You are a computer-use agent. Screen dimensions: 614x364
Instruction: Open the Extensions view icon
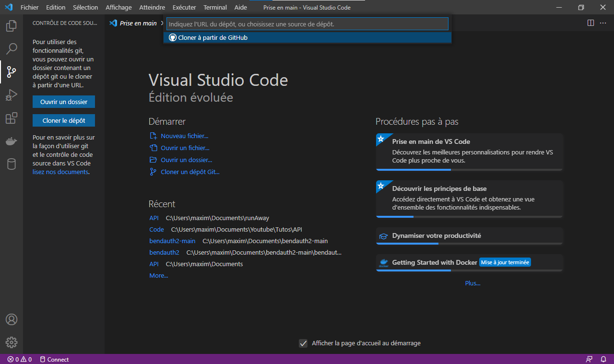(12, 118)
